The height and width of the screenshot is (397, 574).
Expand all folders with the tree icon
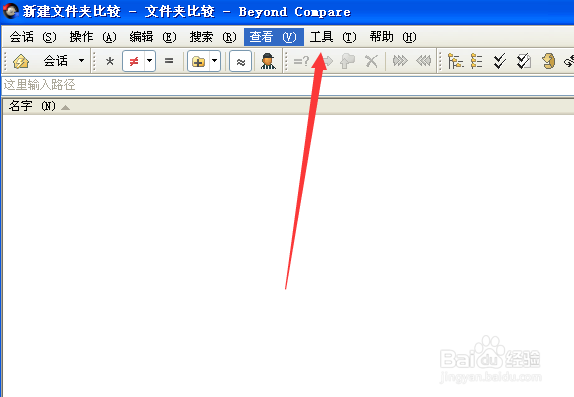tap(455, 61)
